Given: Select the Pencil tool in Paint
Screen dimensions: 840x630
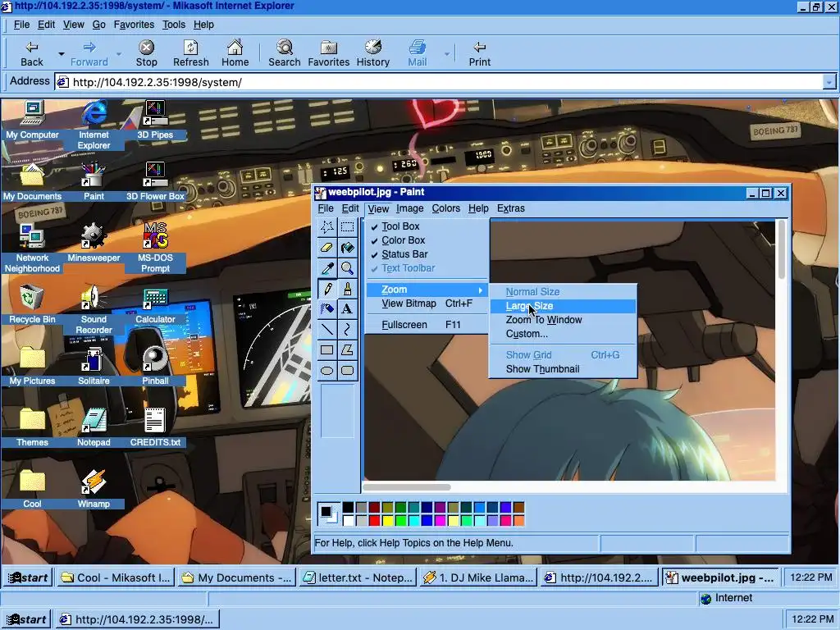Looking at the screenshot, I should [x=326, y=289].
